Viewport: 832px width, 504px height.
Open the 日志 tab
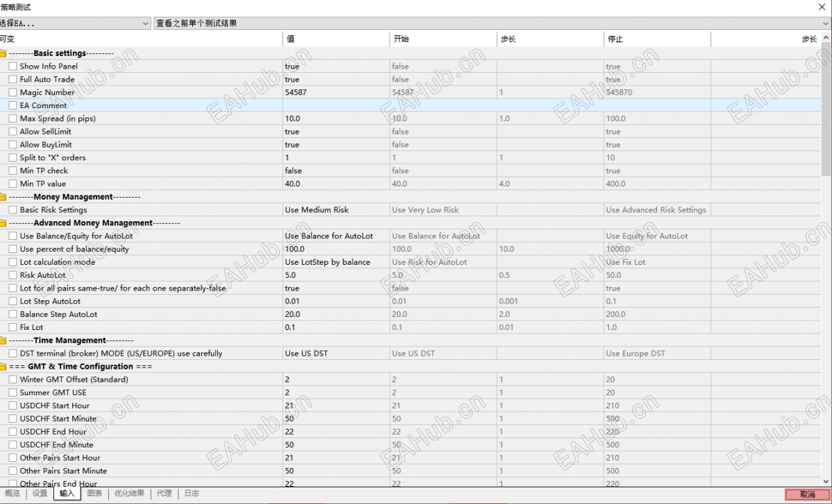pos(192,494)
